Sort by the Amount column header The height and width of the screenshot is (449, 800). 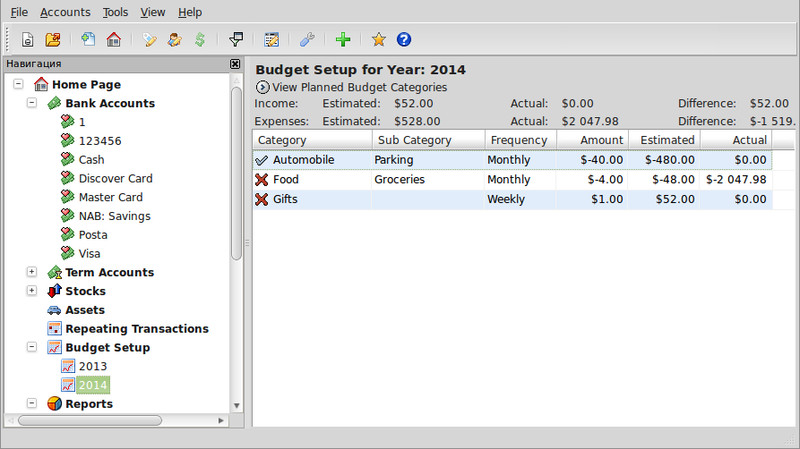[592, 140]
